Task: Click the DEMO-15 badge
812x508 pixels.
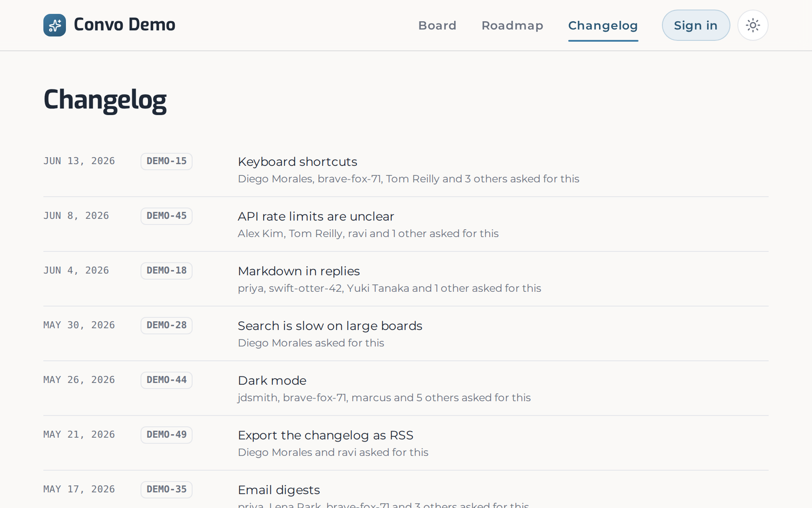Action: tap(167, 161)
